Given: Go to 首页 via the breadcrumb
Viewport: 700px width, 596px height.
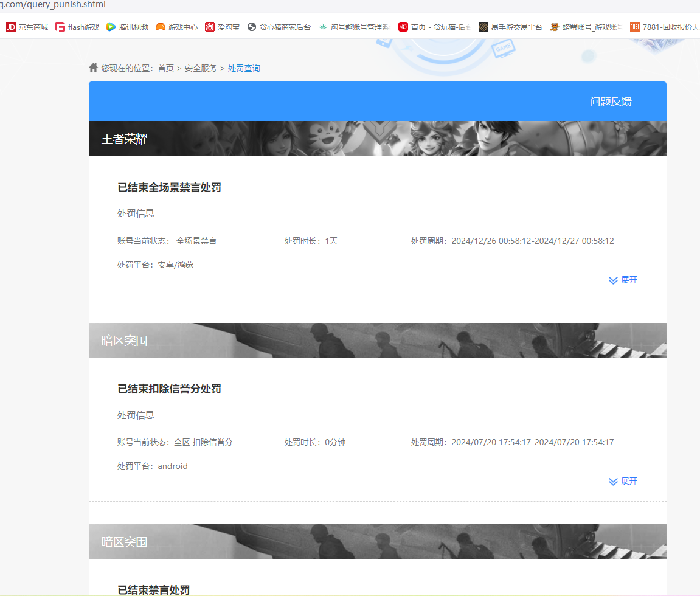Looking at the screenshot, I should click(x=165, y=68).
